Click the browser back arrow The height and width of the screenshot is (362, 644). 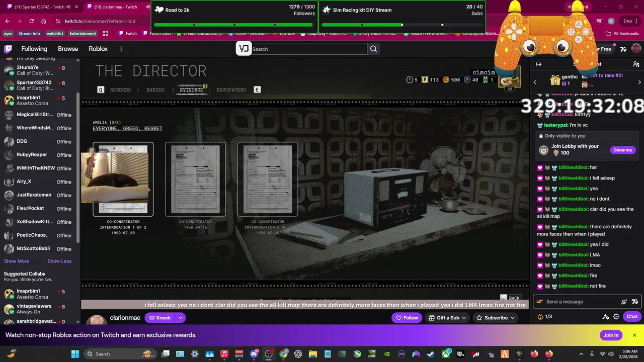(x=7, y=21)
